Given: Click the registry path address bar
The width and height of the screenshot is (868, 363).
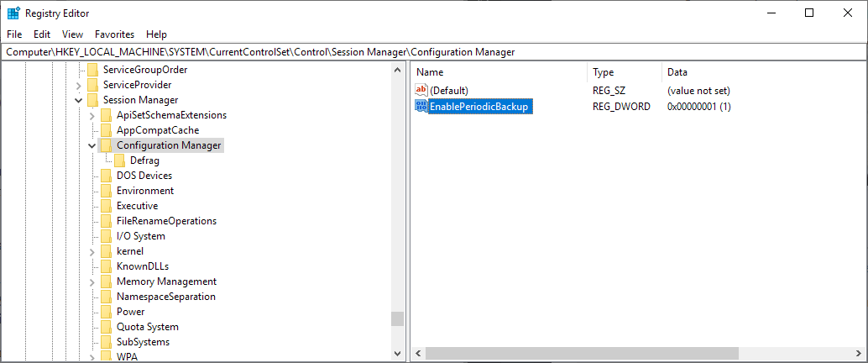Looking at the screenshot, I should coord(434,52).
